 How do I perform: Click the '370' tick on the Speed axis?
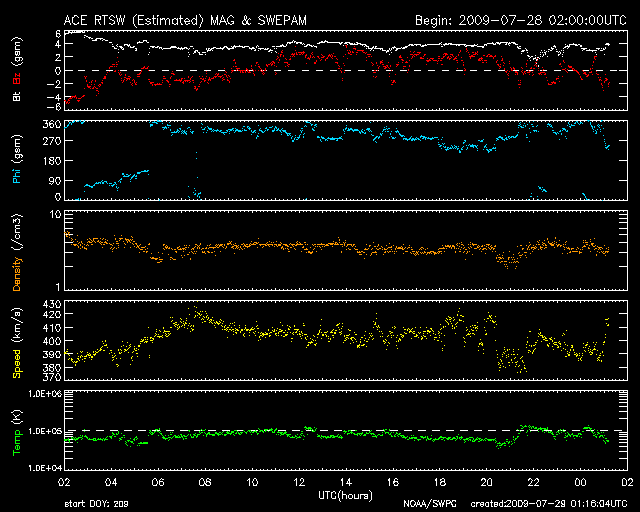[x=52, y=377]
